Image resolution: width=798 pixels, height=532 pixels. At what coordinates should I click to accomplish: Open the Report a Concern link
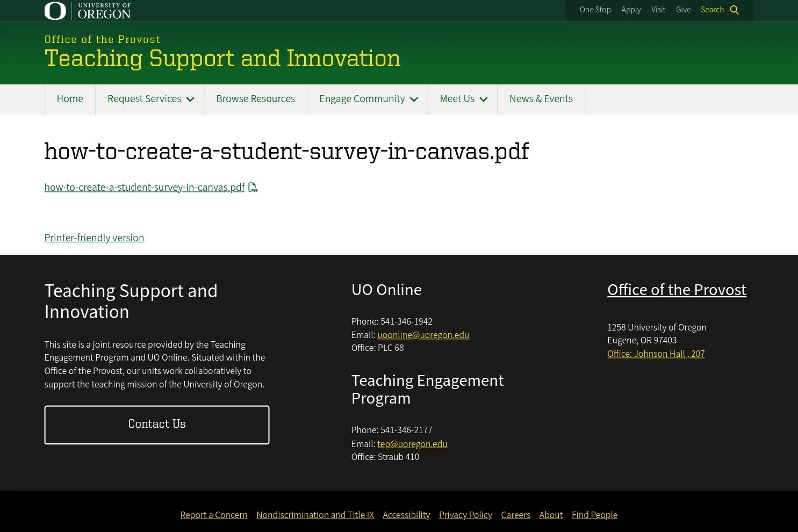click(x=214, y=515)
